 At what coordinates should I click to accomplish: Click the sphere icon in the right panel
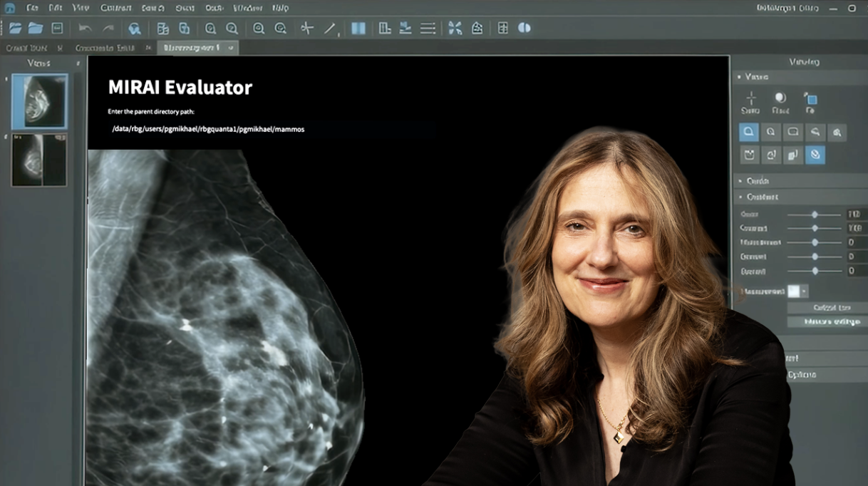[x=780, y=98]
